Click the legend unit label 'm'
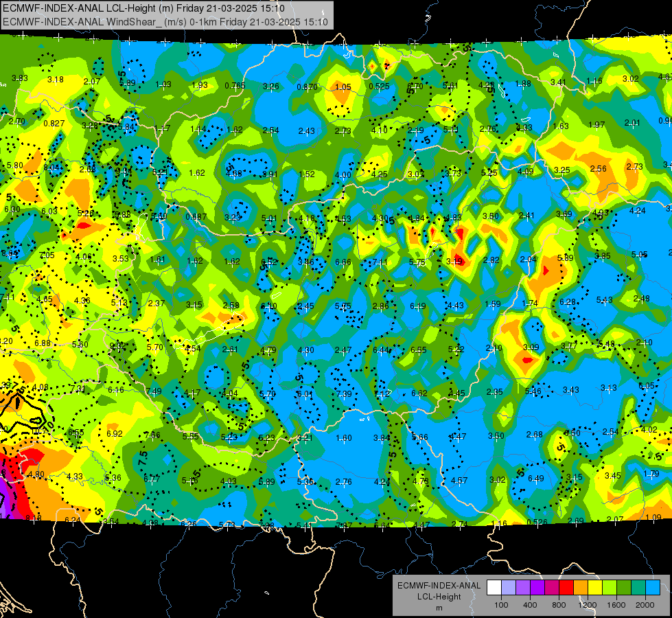672x618 pixels. tap(439, 608)
